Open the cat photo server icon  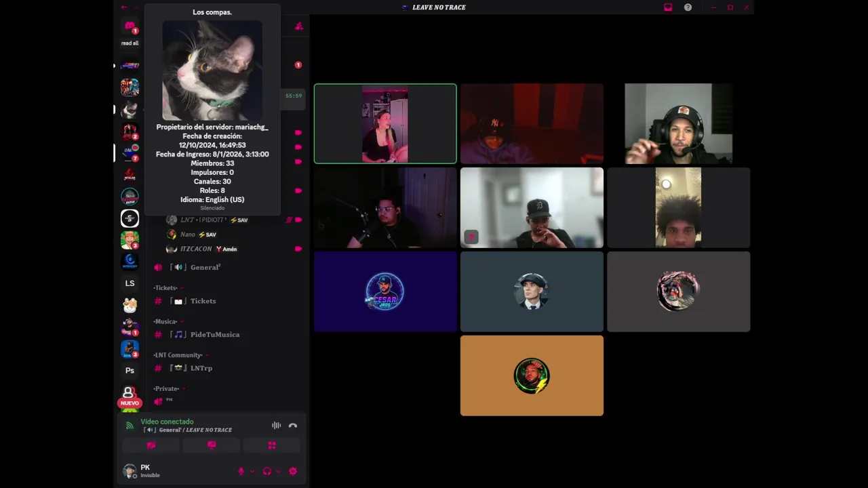130,108
